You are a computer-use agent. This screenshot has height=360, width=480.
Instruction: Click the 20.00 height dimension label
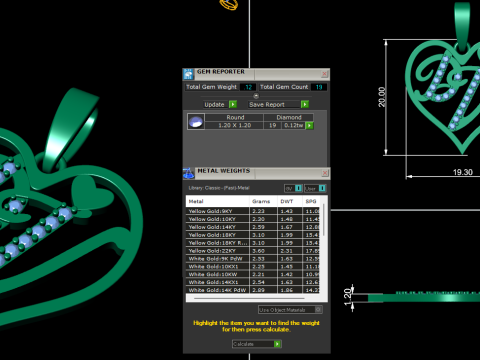coord(382,97)
